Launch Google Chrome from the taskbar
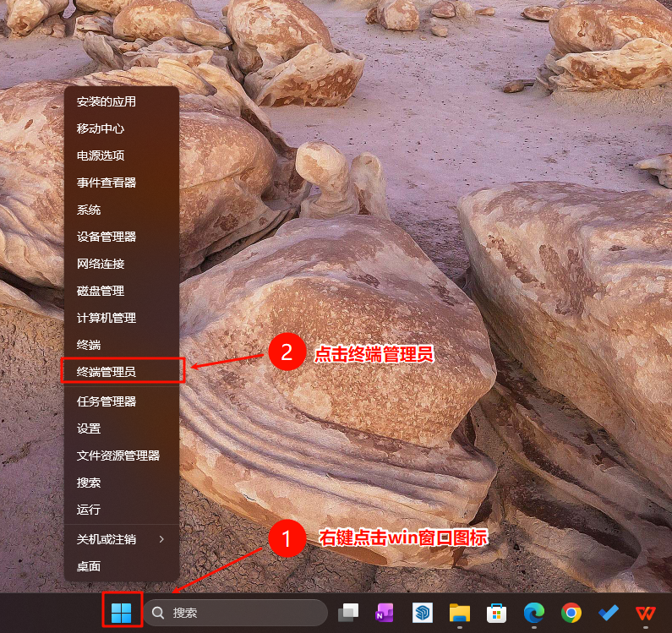This screenshot has height=633, width=672. pos(571,613)
